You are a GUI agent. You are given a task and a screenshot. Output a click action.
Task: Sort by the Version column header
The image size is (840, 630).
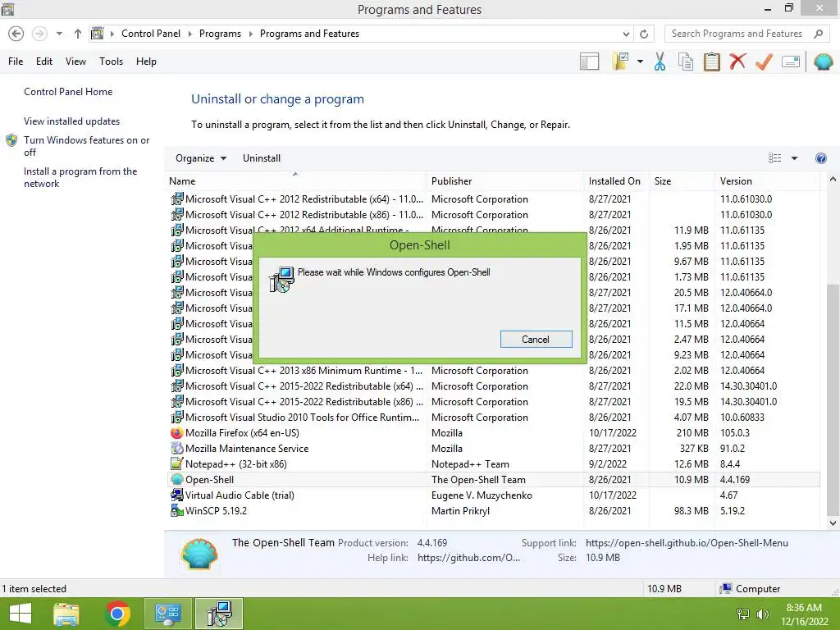(767, 181)
